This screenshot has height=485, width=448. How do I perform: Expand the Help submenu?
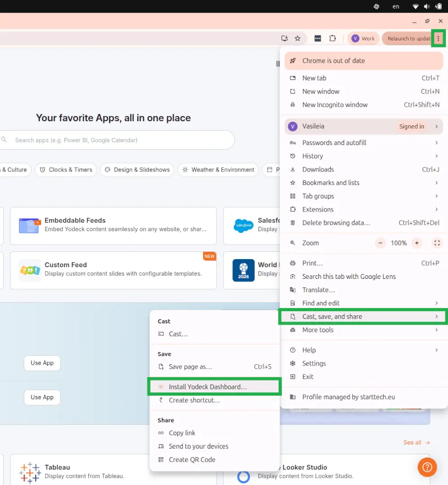(364, 350)
